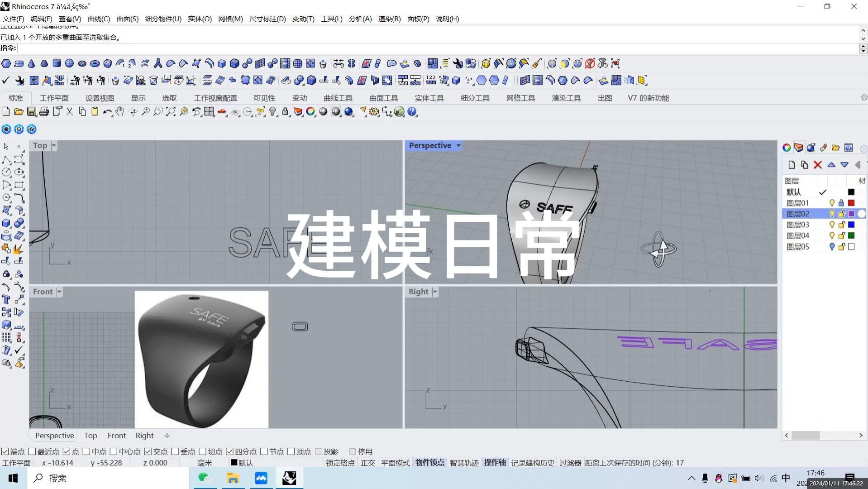868x489 pixels.
Task: Toggle visibility bulb of 图层03
Action: (832, 225)
